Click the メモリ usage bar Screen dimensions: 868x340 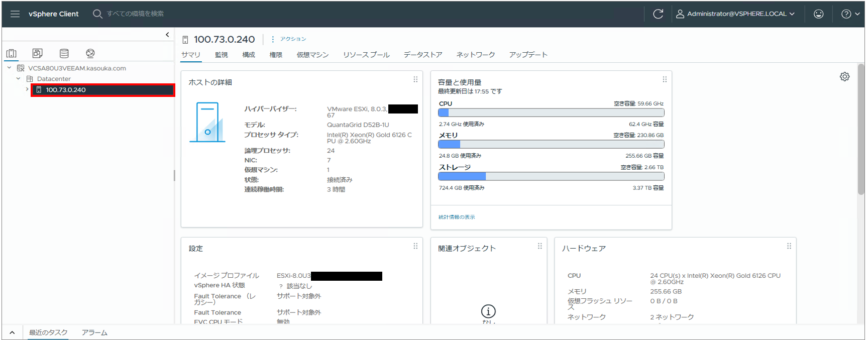pos(551,145)
